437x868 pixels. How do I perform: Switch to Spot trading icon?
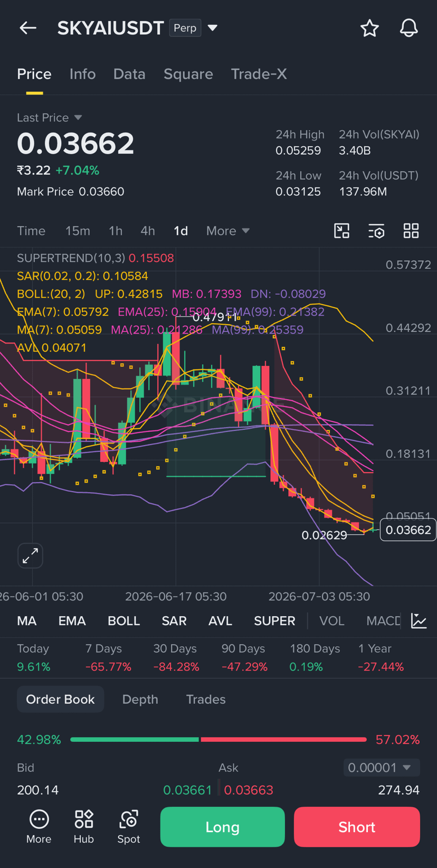click(129, 827)
